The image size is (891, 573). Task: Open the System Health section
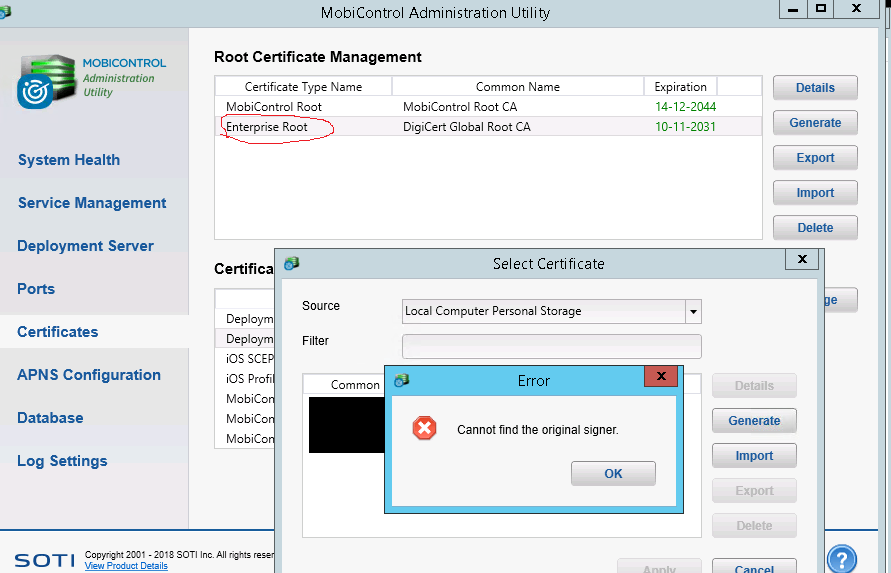[69, 160]
